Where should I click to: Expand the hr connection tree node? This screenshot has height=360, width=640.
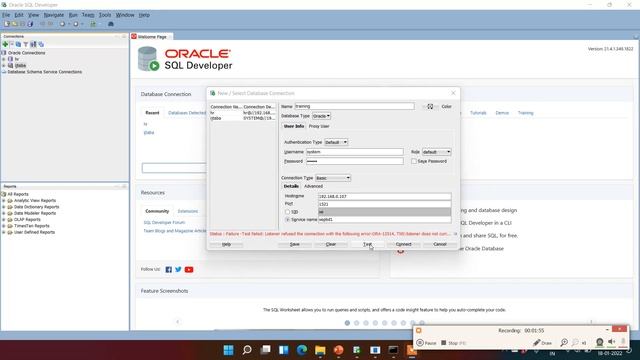point(4,59)
